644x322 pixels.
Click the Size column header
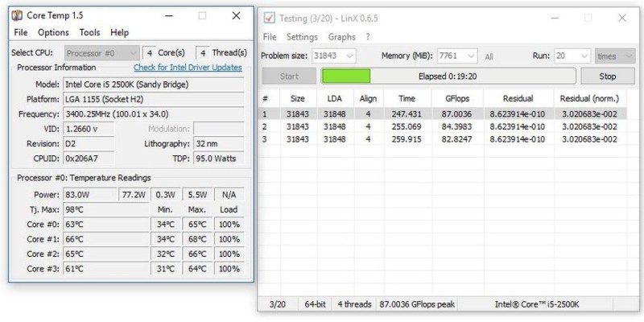pyautogui.click(x=298, y=98)
